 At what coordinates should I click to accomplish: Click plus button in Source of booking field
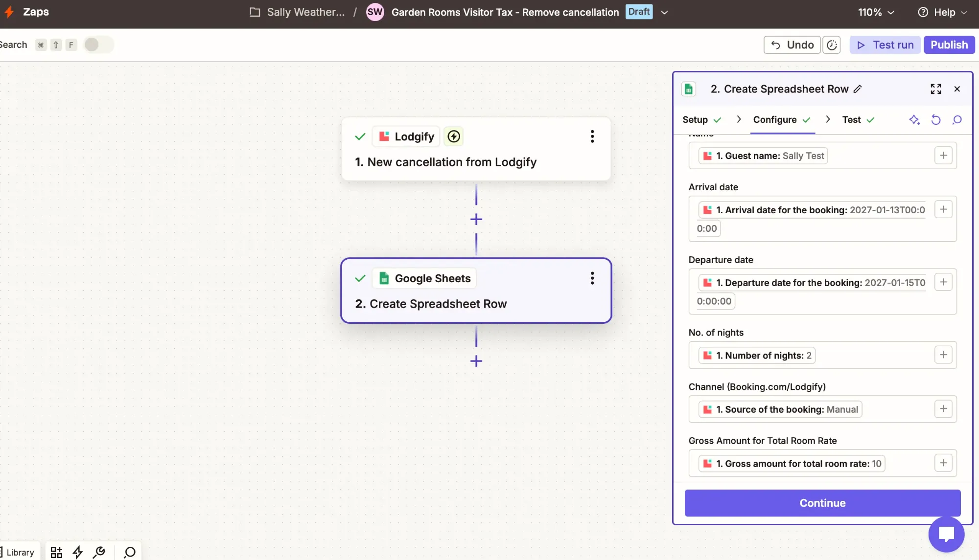(x=943, y=409)
